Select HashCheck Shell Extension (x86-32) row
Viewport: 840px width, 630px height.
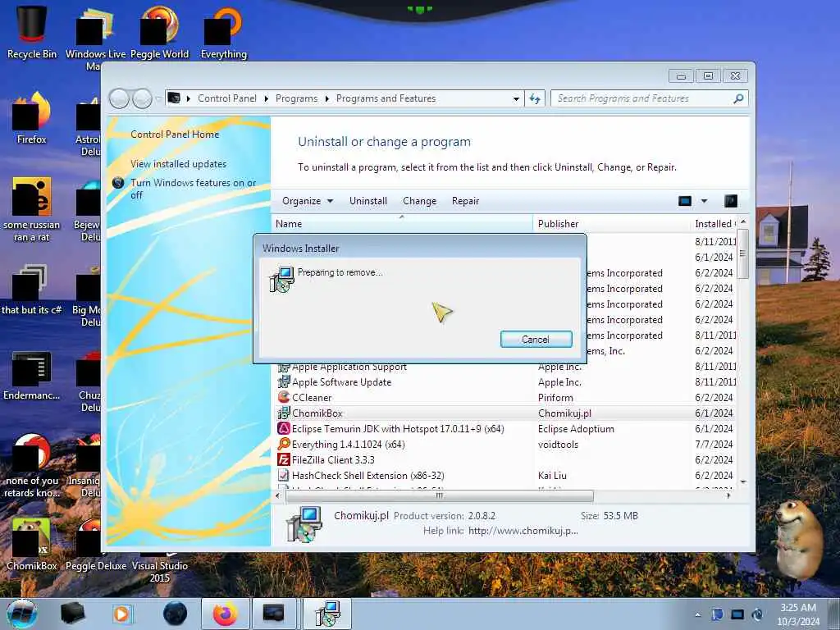(505, 475)
